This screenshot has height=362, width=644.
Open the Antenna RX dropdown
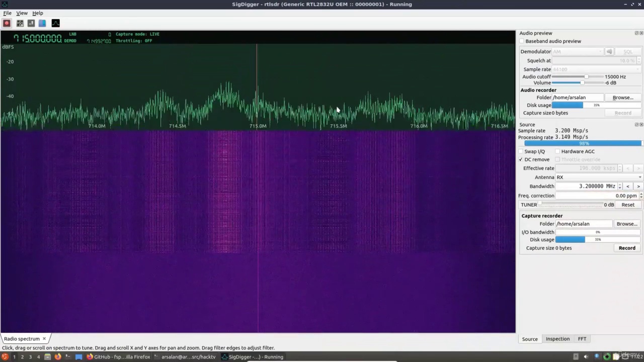click(599, 177)
